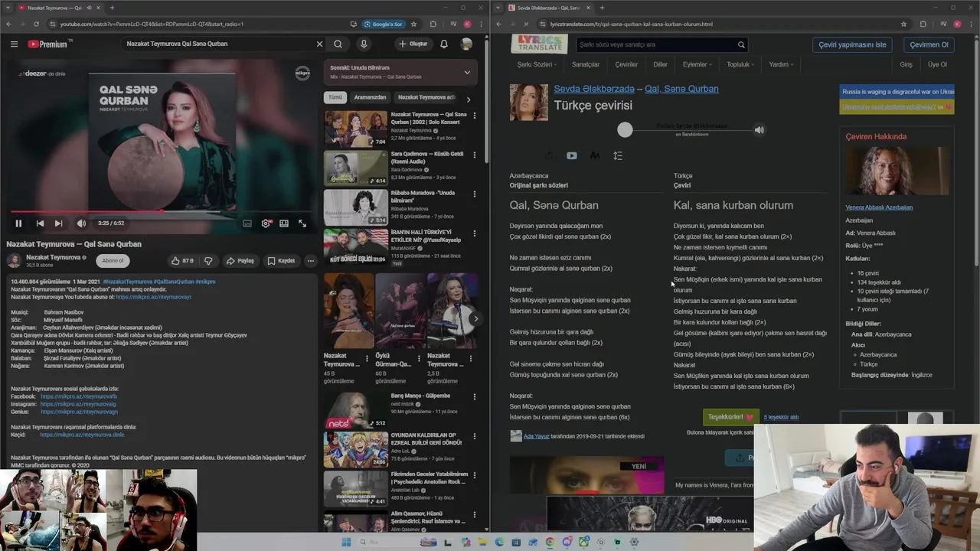The width and height of the screenshot is (980, 551).
Task: Save the video with Kaydet
Action: [281, 261]
